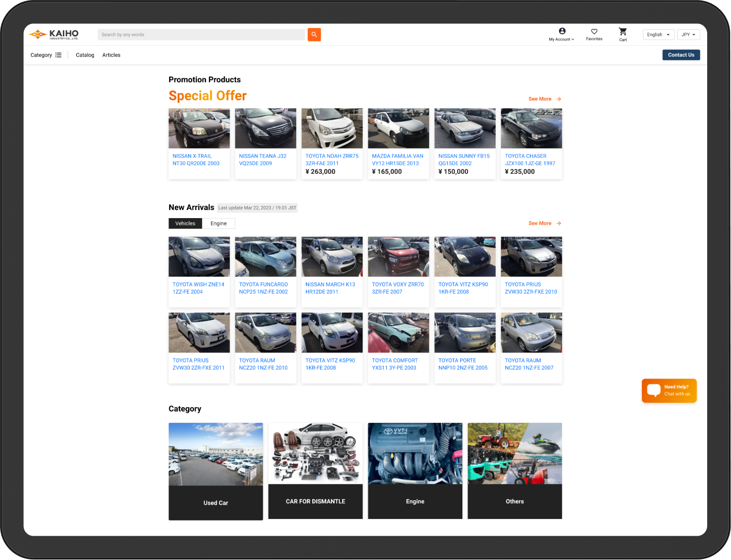Click the Need Help chat bubble
The height and width of the screenshot is (560, 731).
click(669, 390)
